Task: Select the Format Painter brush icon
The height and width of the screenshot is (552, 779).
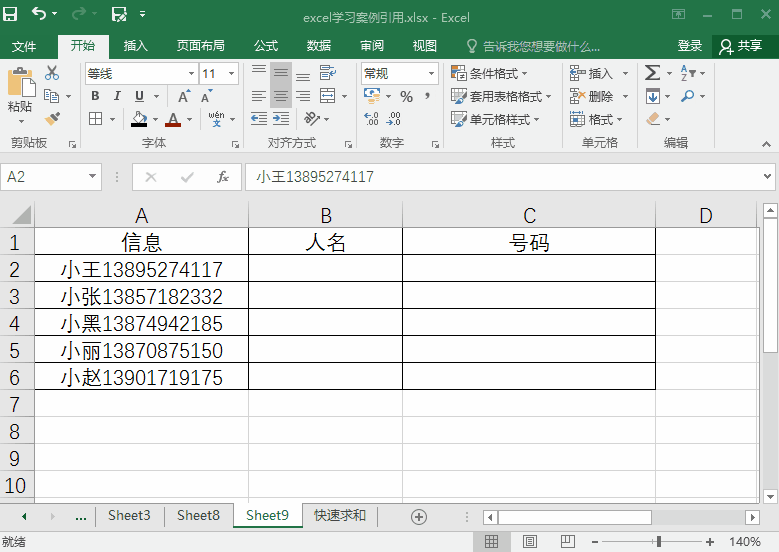Action: pyautogui.click(x=52, y=119)
